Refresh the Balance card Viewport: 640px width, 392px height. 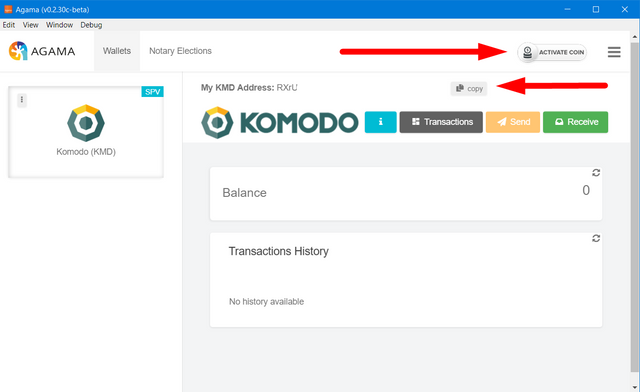[596, 173]
